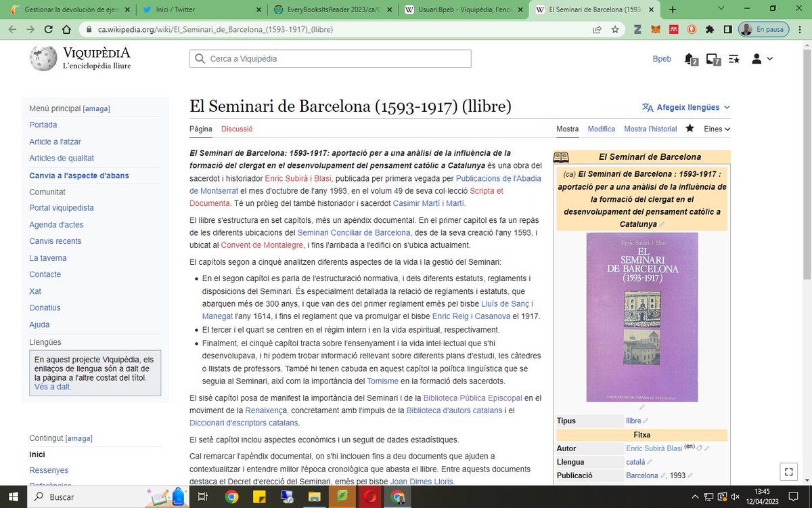Expand the Eines tools dropdown
The width and height of the screenshot is (812, 508).
click(717, 129)
